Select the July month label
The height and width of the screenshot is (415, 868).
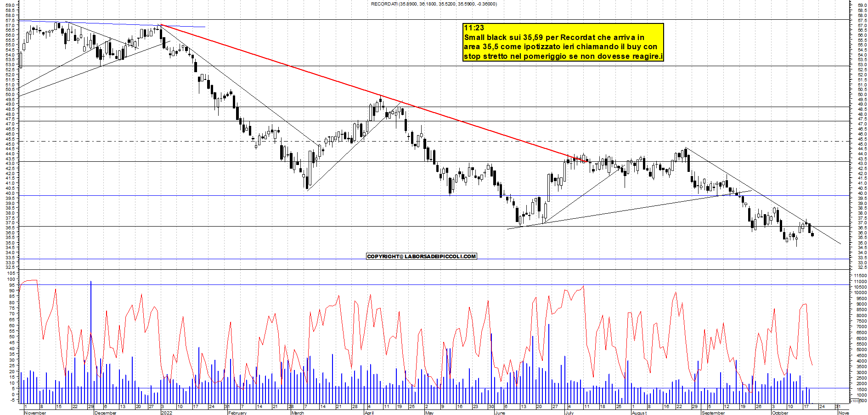[x=569, y=413]
